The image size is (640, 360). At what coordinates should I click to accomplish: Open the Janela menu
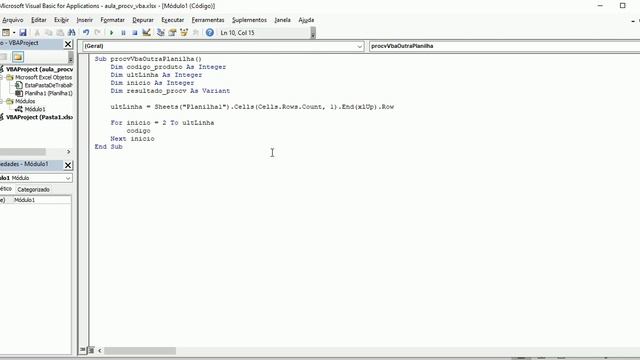point(282,20)
